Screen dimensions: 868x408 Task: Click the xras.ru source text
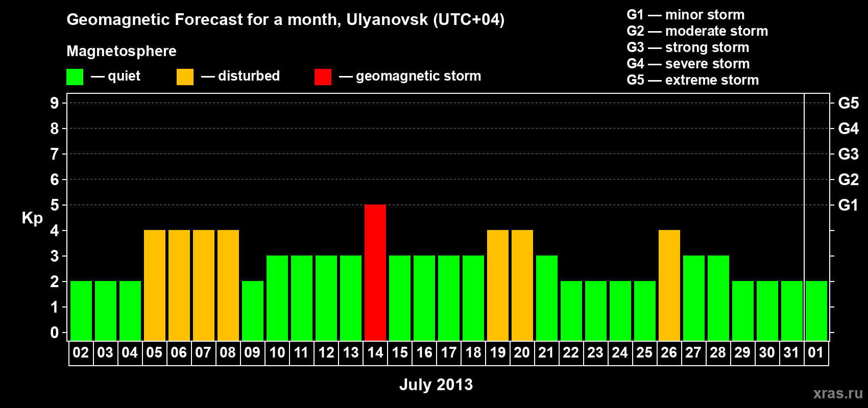click(838, 393)
